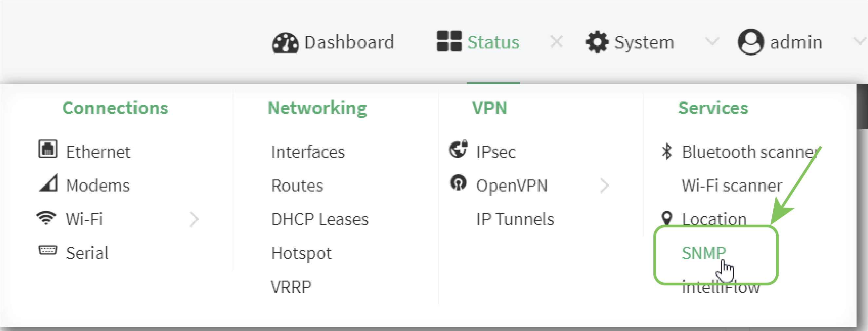Click the Modems signal icon

[48, 183]
